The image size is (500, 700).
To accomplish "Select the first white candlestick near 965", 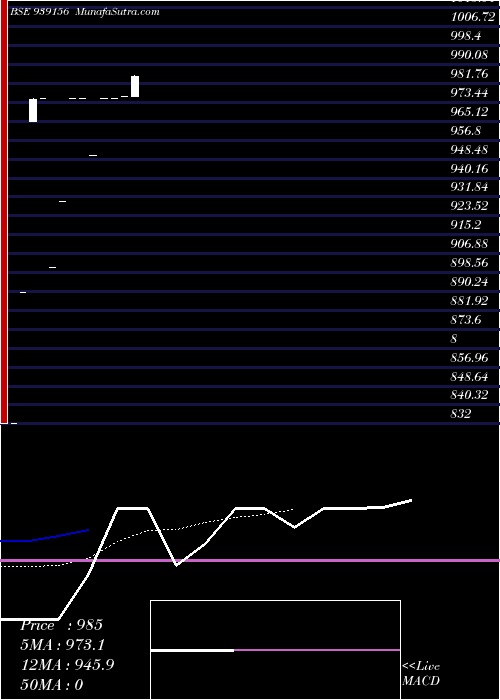I will point(33,110).
